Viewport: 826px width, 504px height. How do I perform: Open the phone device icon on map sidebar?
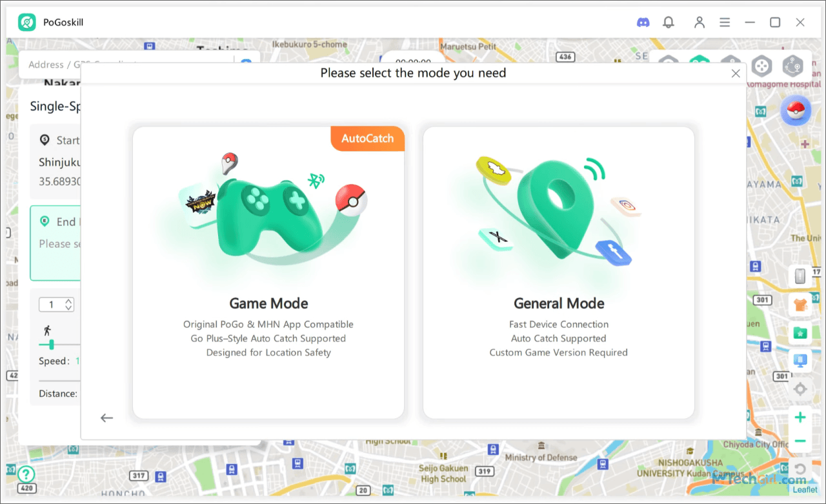click(x=800, y=276)
